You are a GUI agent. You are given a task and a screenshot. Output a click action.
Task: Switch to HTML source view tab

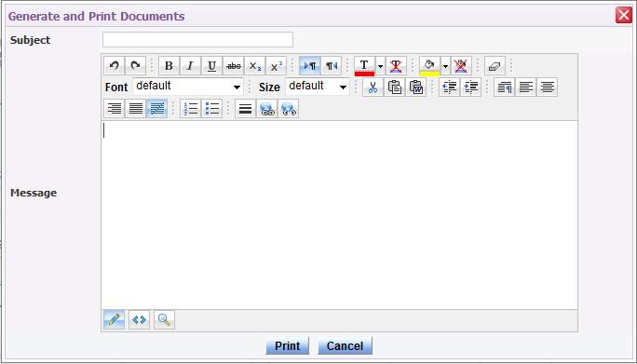(140, 320)
